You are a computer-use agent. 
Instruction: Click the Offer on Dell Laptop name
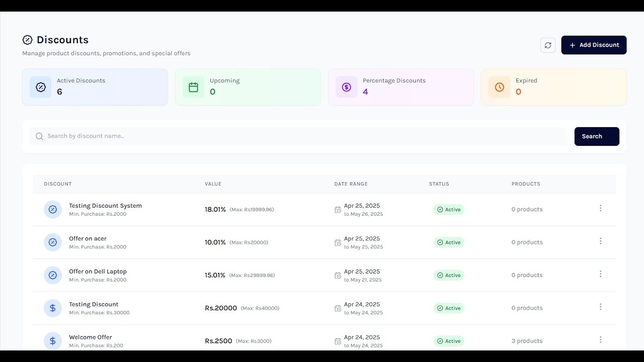(98, 271)
